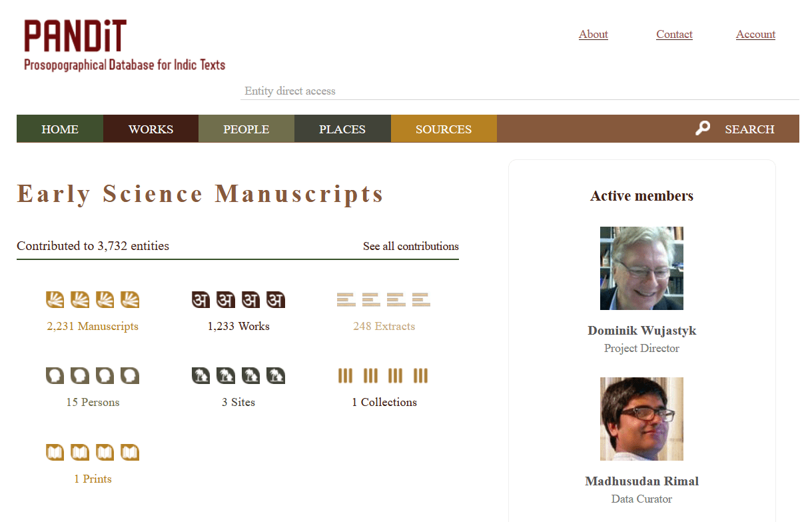Open the SOURCES section

443,129
